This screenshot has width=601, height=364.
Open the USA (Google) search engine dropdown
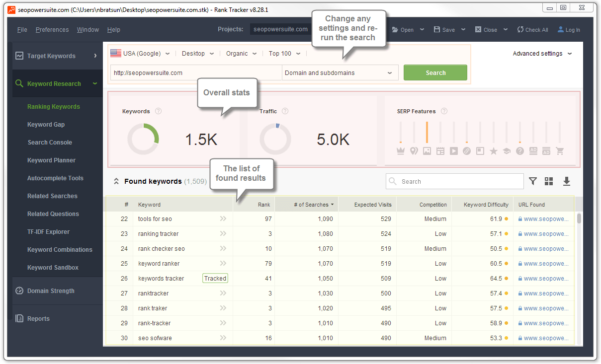[x=140, y=54]
